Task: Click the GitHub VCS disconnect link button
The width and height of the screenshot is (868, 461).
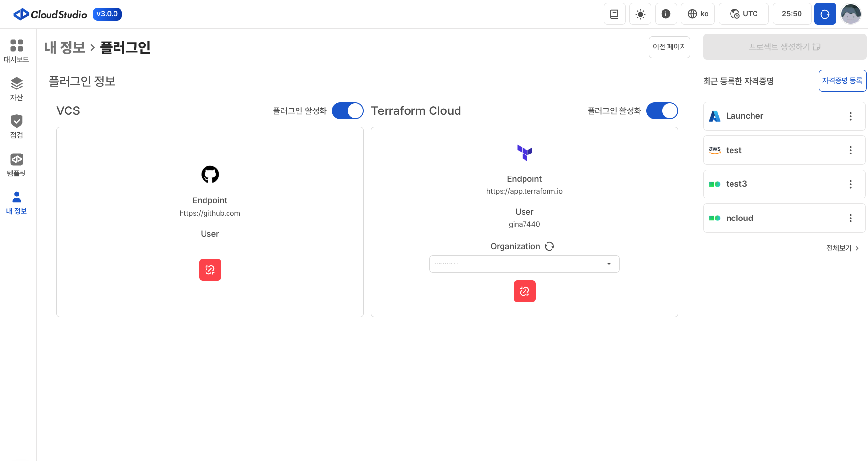Action: (x=210, y=270)
